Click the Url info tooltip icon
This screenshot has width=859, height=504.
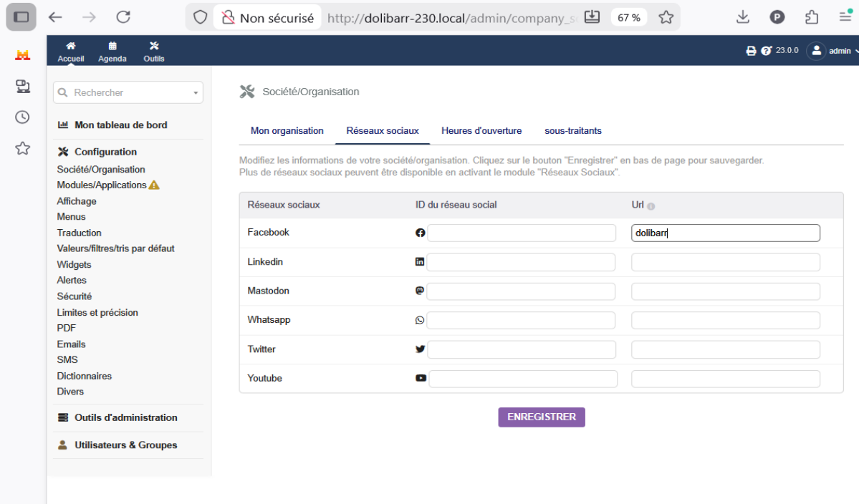coord(651,206)
